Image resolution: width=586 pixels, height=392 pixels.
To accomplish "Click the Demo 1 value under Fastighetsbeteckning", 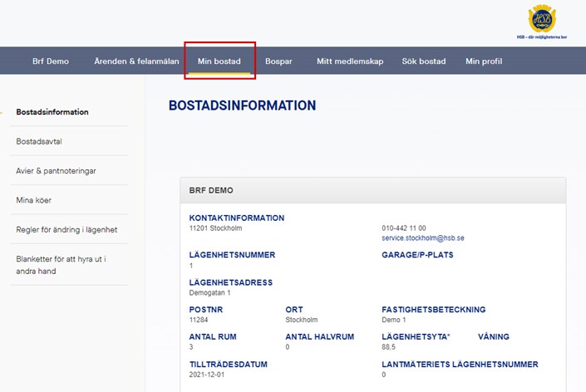I will pos(393,319).
